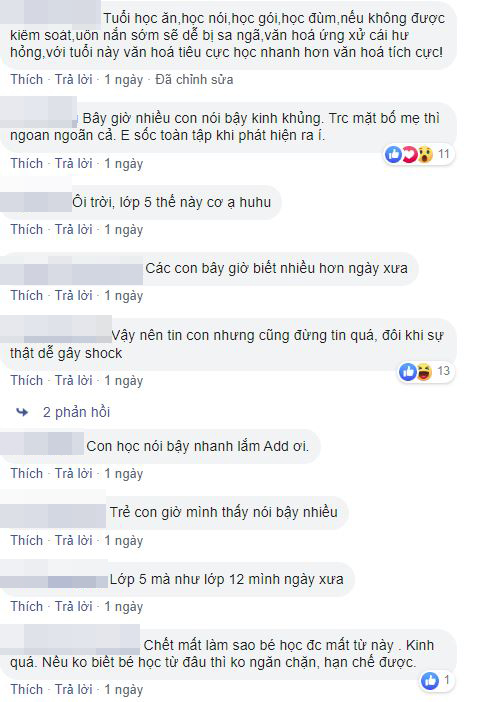The width and height of the screenshot is (493, 702).
Task: Click the reply arrow icon beside 2 phản hồi
Action: 22,412
